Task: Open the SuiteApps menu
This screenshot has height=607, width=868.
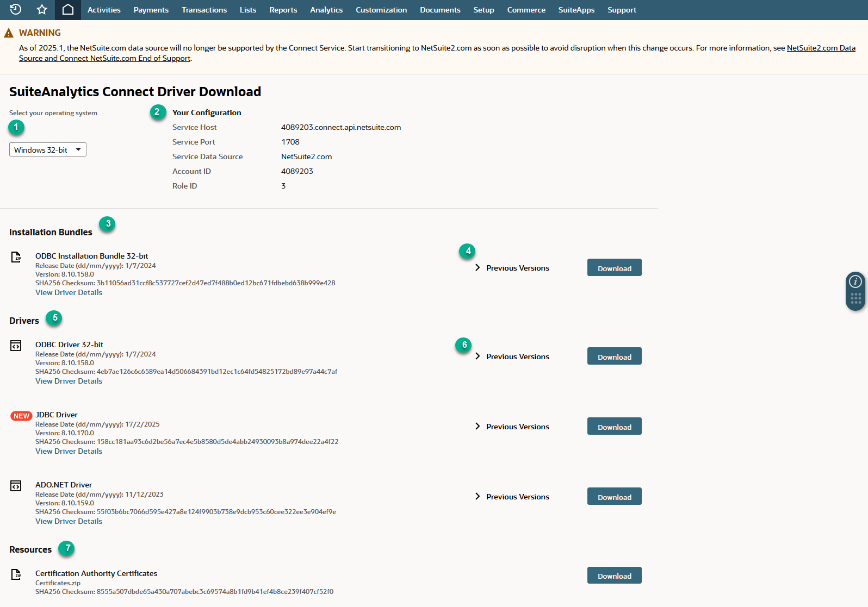Action: click(576, 10)
